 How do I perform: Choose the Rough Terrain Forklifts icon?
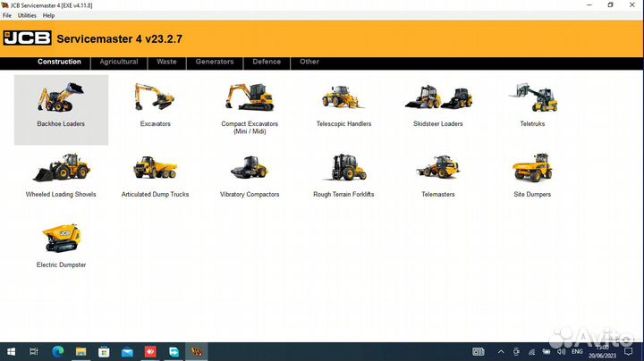pos(344,167)
